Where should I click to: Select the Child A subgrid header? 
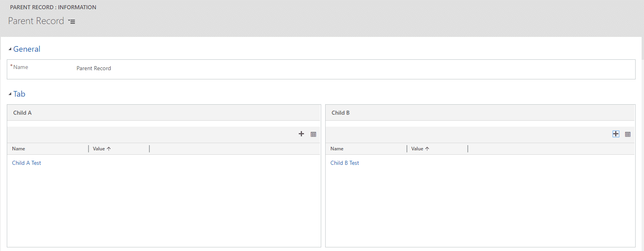coord(22,113)
